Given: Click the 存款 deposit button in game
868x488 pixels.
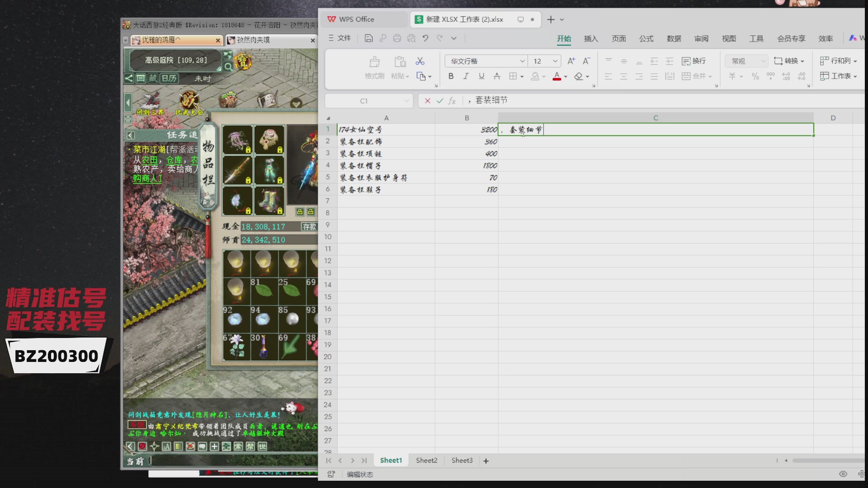Looking at the screenshot, I should click(x=310, y=227).
